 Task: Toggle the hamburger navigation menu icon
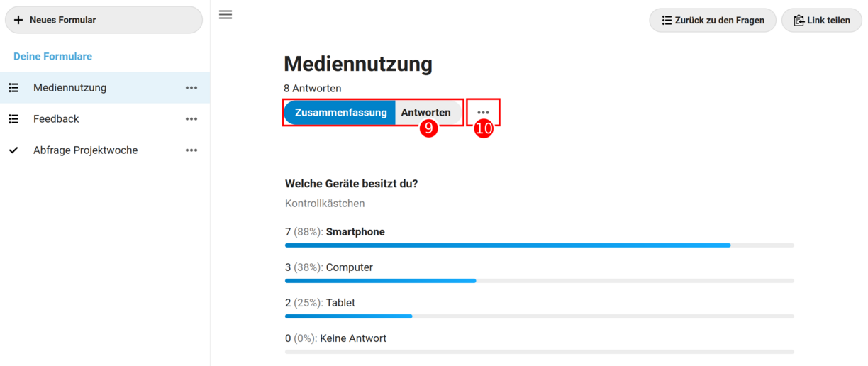click(226, 14)
